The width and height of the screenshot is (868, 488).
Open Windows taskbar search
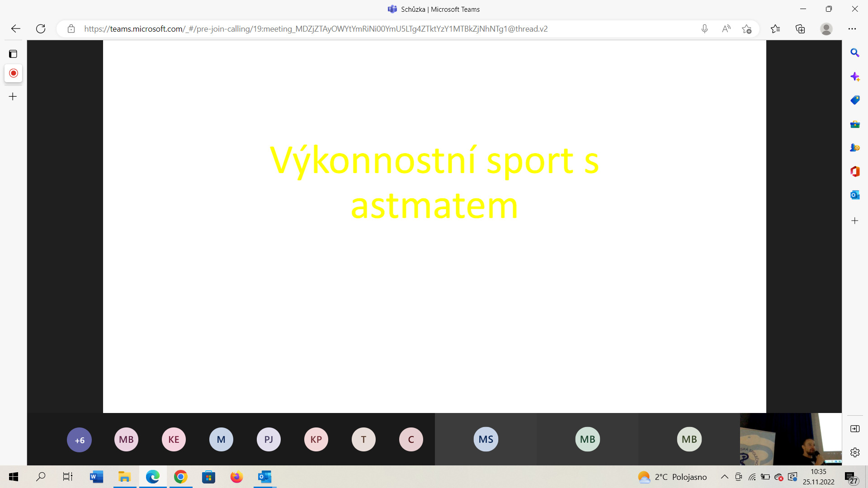click(x=41, y=477)
